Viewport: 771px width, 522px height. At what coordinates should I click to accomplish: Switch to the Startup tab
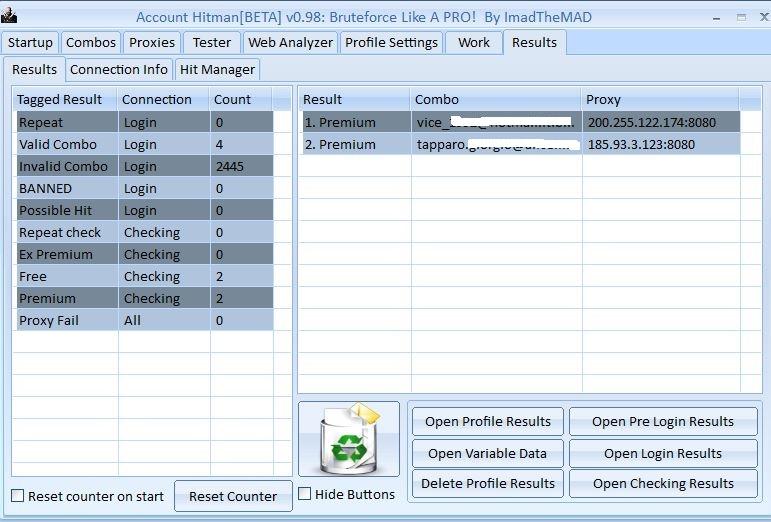30,42
